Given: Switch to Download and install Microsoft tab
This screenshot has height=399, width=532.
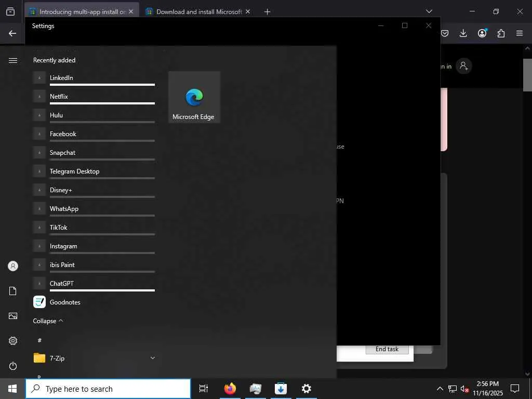Looking at the screenshot, I should 198,11.
